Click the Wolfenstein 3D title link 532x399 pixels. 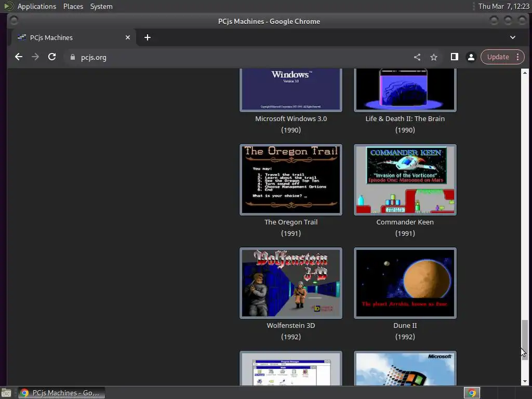pyautogui.click(x=291, y=325)
